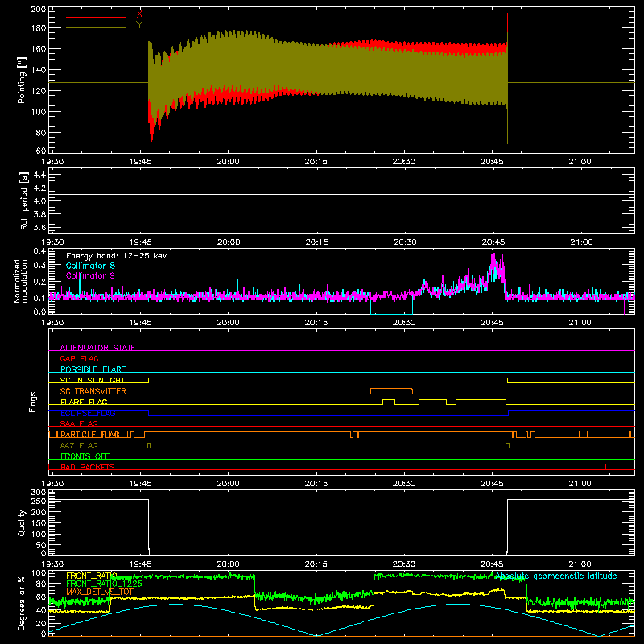Image resolution: width=644 pixels, height=644 pixels.
Task: Click the 180 tick value on Pointing axis
Action: 39,28
